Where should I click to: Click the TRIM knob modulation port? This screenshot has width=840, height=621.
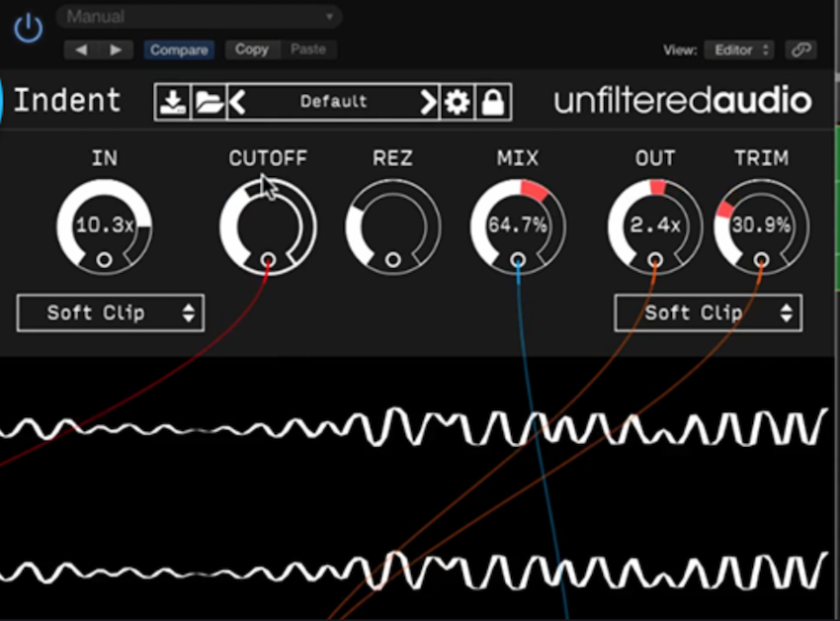click(x=761, y=260)
